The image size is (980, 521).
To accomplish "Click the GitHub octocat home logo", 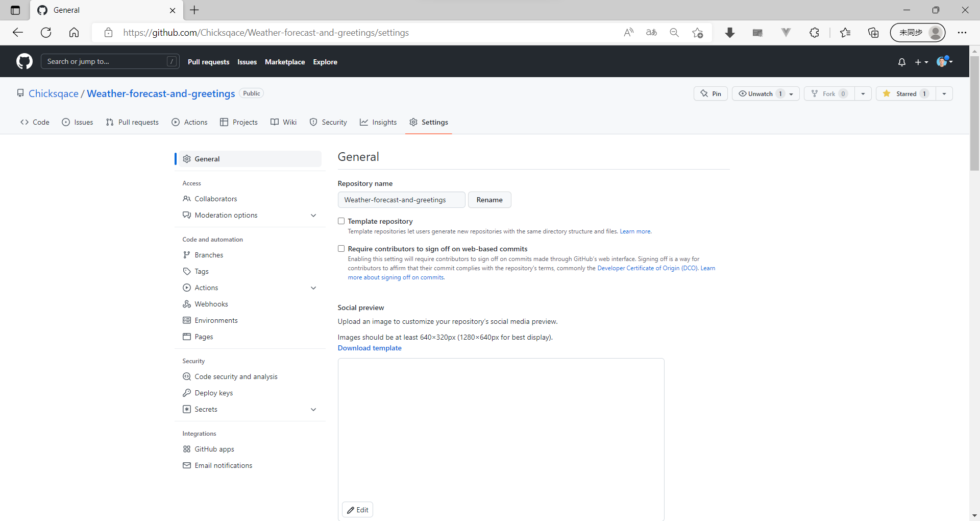I will 24,61.
